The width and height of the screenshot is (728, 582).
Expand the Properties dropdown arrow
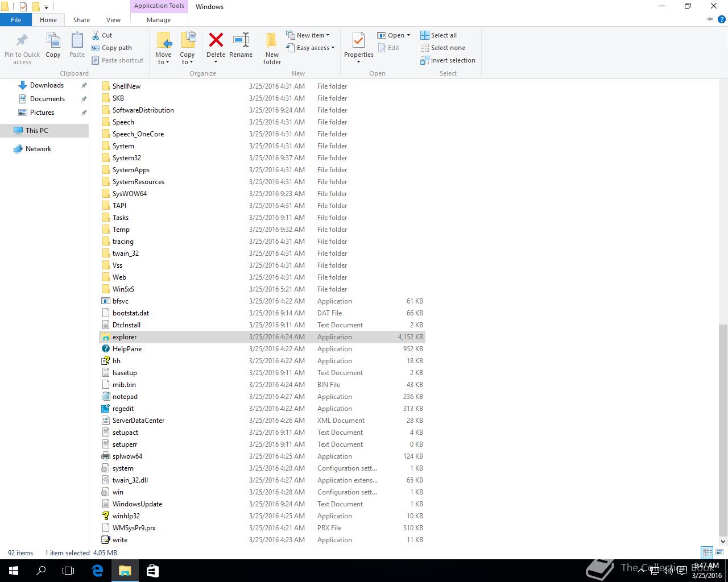(358, 61)
